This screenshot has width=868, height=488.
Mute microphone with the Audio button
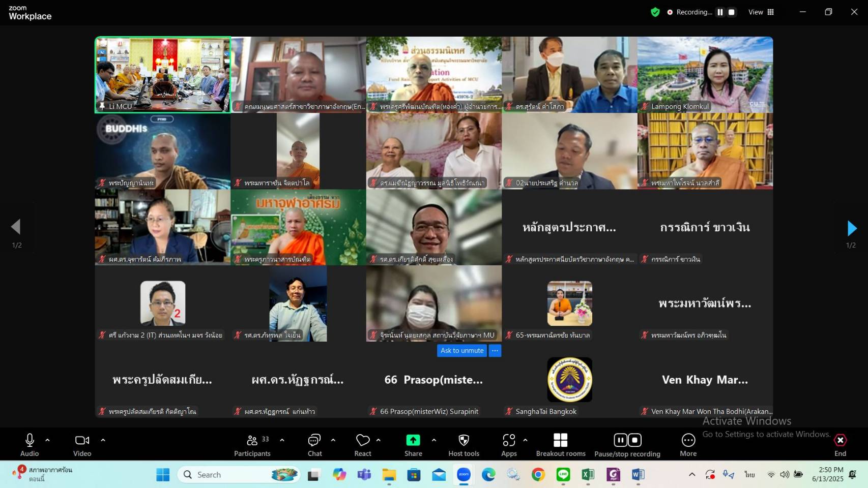30,445
